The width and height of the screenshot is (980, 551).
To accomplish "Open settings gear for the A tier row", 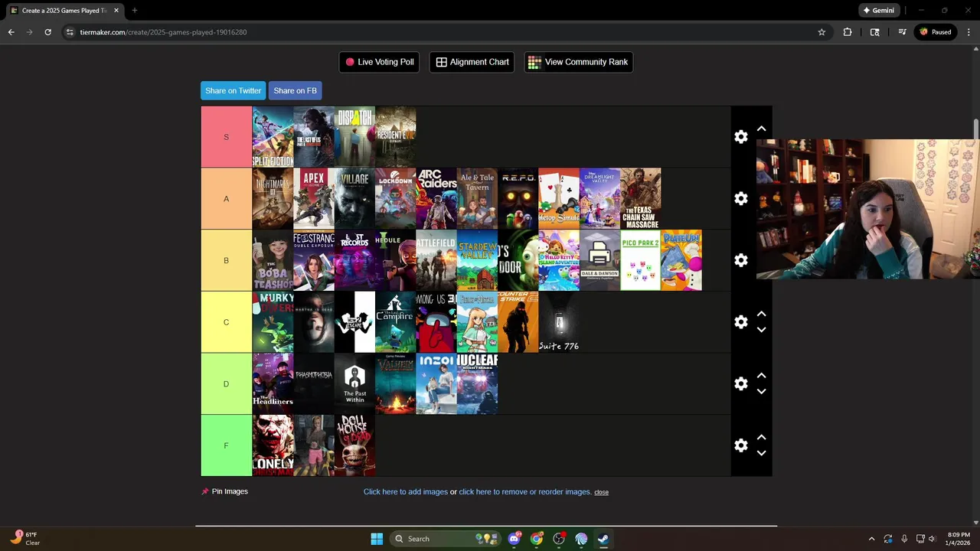I will click(x=740, y=198).
